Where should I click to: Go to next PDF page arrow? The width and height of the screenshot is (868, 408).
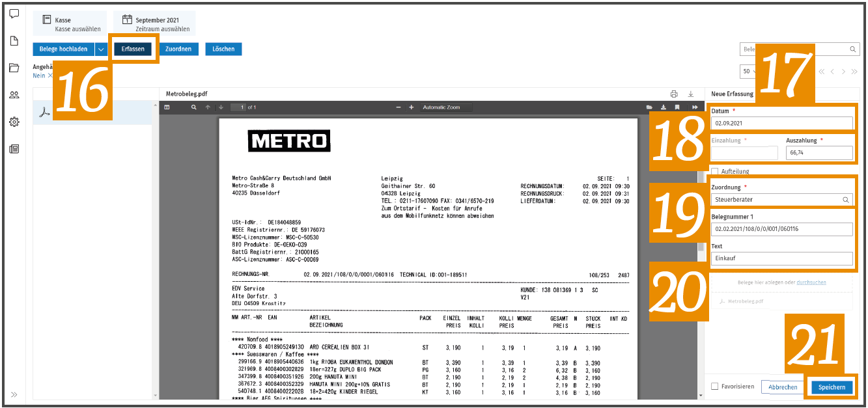point(221,107)
